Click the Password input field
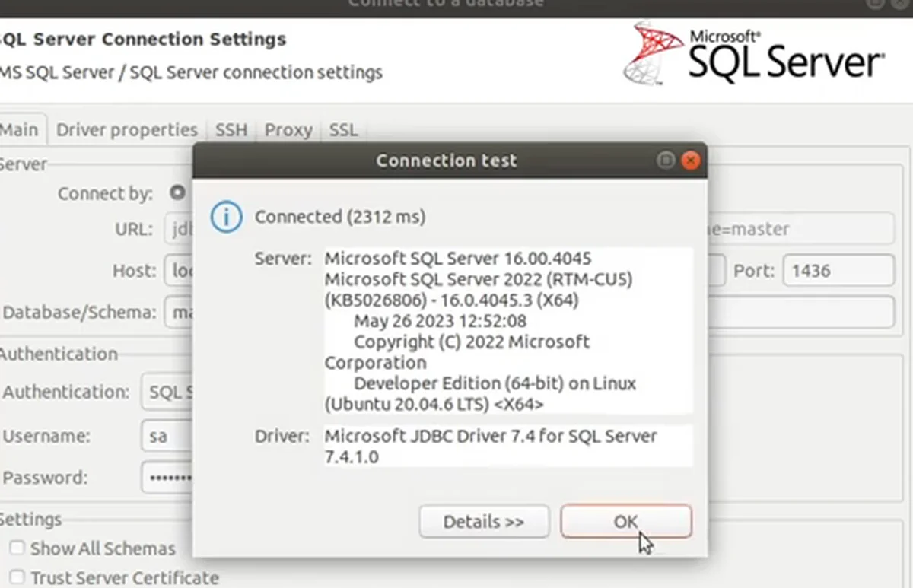This screenshot has height=588, width=913. [167, 478]
